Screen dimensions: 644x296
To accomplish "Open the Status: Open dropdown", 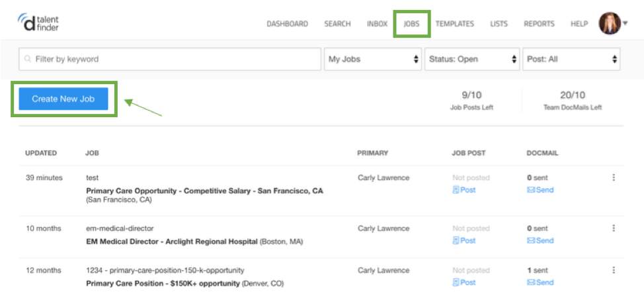I will tap(472, 59).
